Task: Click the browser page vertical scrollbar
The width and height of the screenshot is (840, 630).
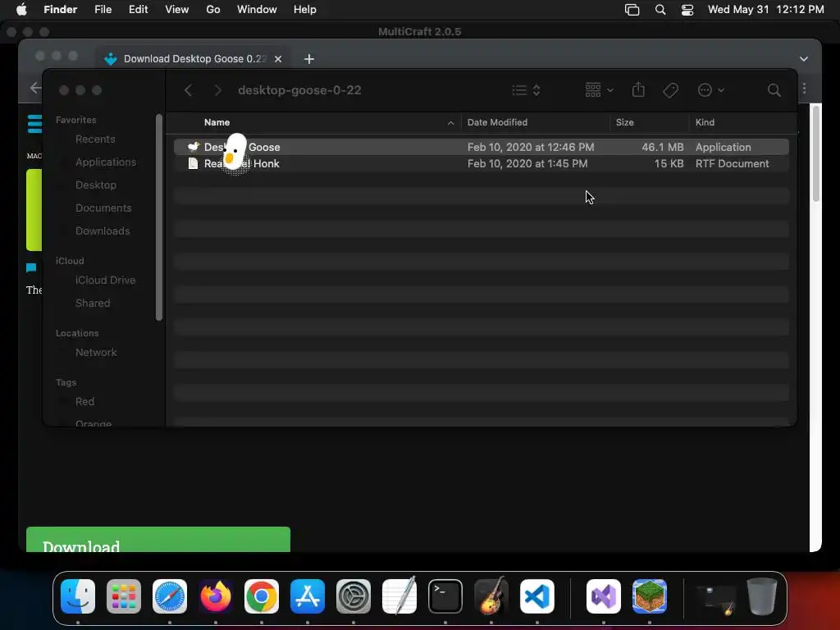Action: [x=816, y=153]
